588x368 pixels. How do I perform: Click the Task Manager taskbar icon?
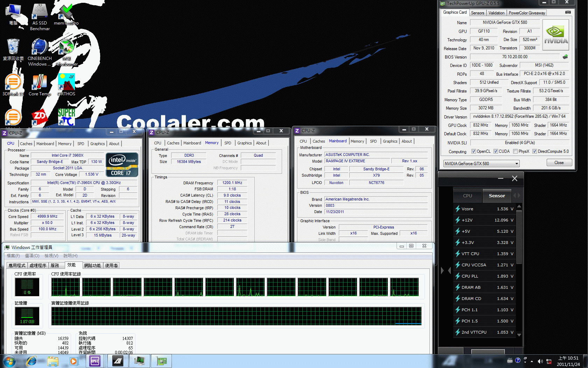tap(140, 361)
